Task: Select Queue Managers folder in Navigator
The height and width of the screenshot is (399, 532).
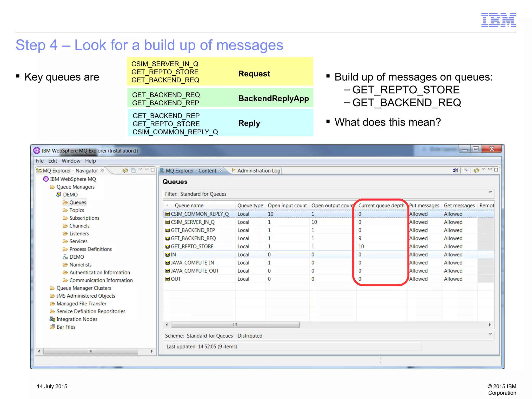Action: click(72, 187)
